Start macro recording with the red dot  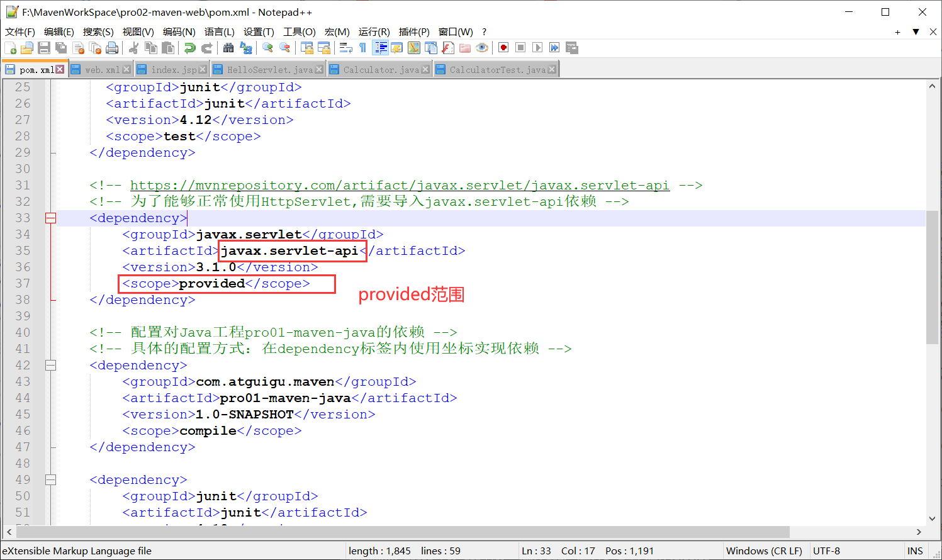tap(503, 48)
